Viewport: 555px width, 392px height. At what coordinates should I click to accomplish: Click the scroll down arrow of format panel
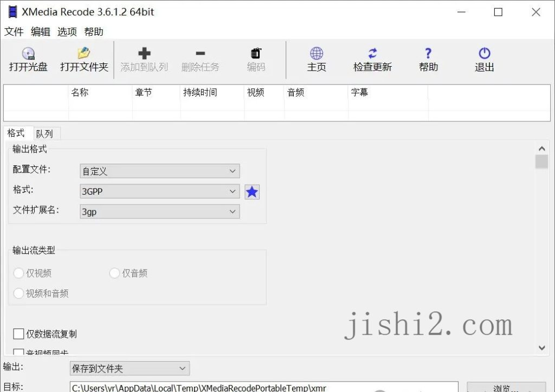[541, 348]
